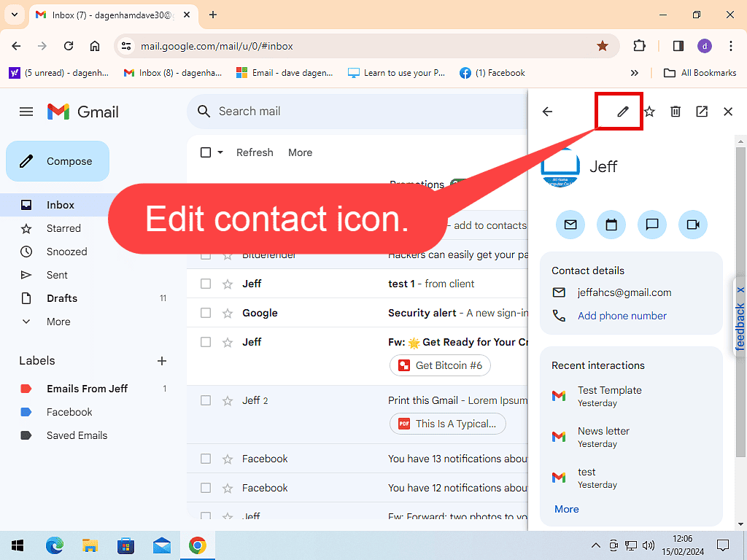Screen dimensions: 747x560
Task: Expand More in left sidebar
Action: [x=58, y=322]
